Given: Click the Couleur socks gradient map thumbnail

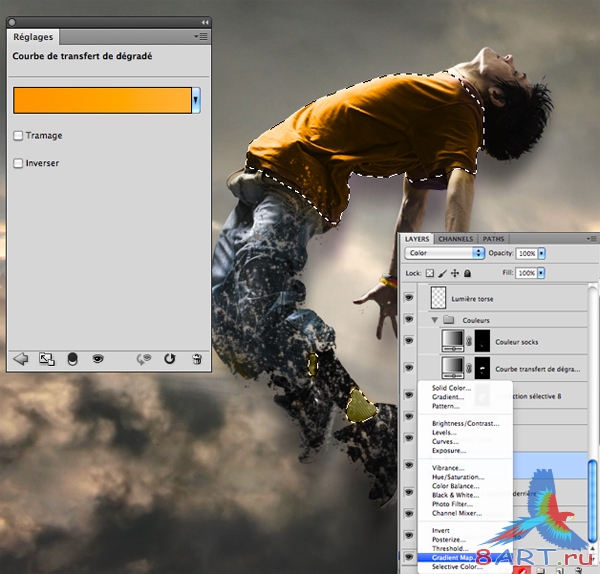Looking at the screenshot, I should (x=453, y=341).
